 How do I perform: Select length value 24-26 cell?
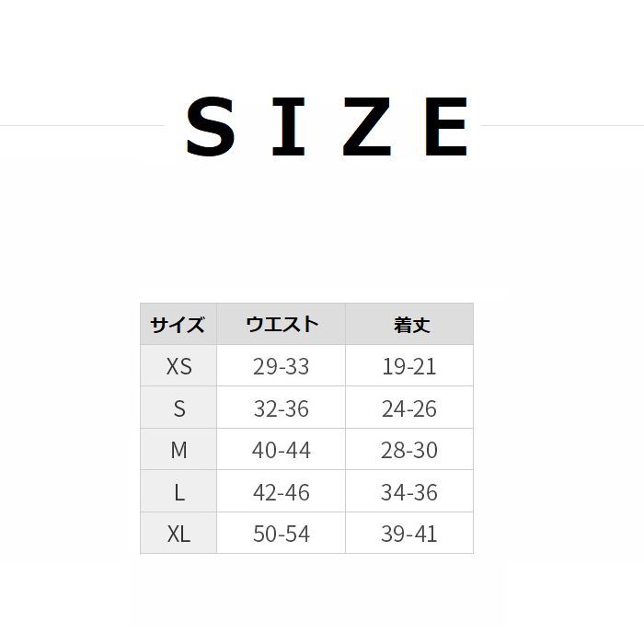click(x=409, y=408)
